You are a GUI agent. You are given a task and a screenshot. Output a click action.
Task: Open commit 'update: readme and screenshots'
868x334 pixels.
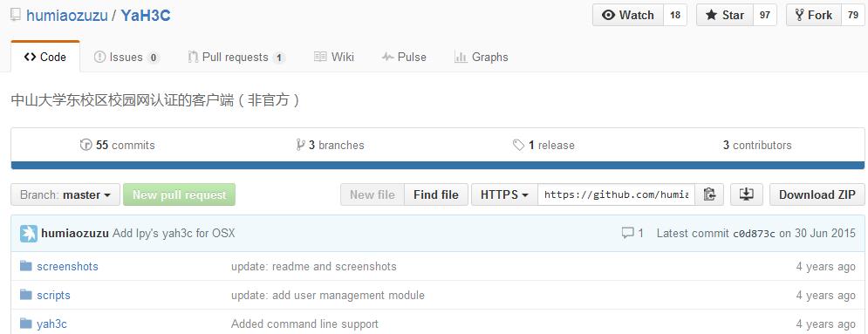pyautogui.click(x=314, y=267)
